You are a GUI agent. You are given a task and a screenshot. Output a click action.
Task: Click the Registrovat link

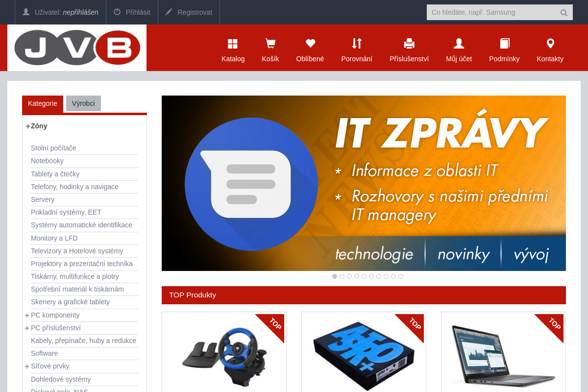pyautogui.click(x=189, y=12)
